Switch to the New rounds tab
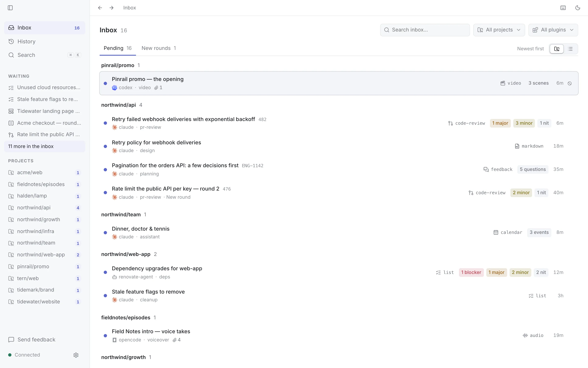This screenshot has height=368, width=588. [x=159, y=48]
